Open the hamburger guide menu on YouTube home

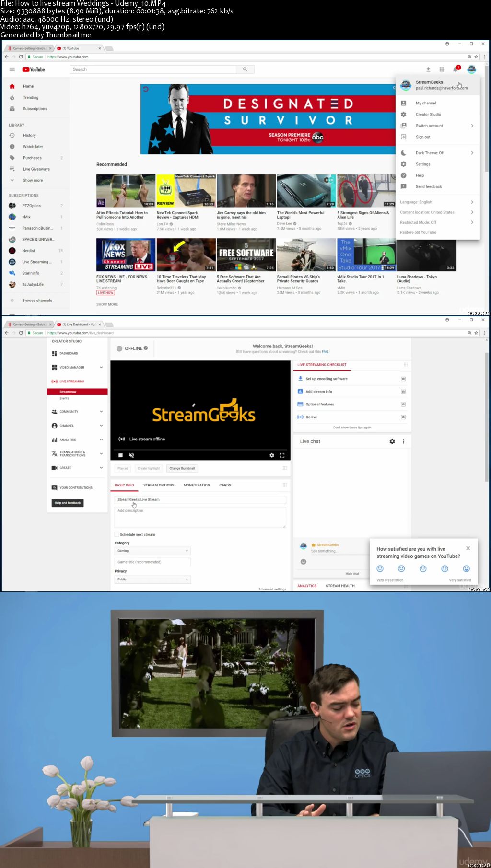(x=12, y=69)
